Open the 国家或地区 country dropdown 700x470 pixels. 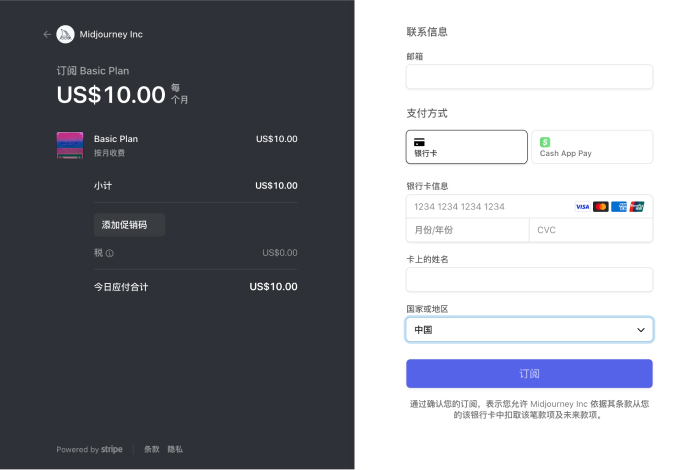tap(529, 330)
